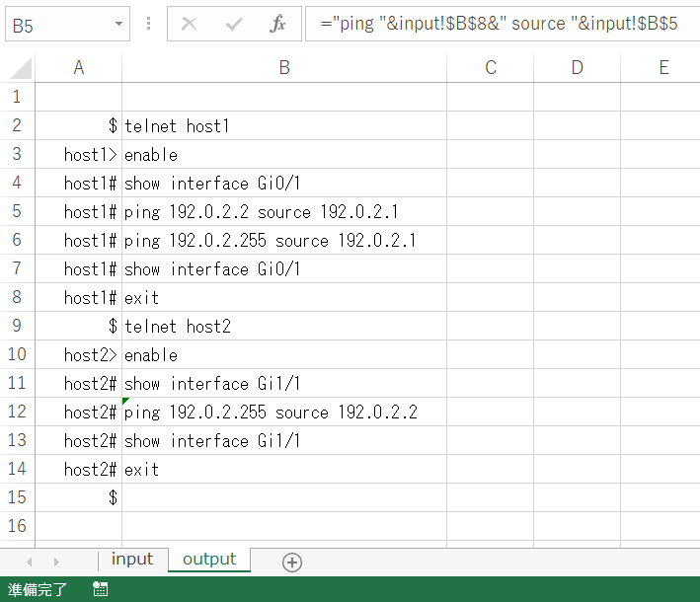
Task: Click row 13 'show interface Gi1/1' cell
Action: [284, 440]
